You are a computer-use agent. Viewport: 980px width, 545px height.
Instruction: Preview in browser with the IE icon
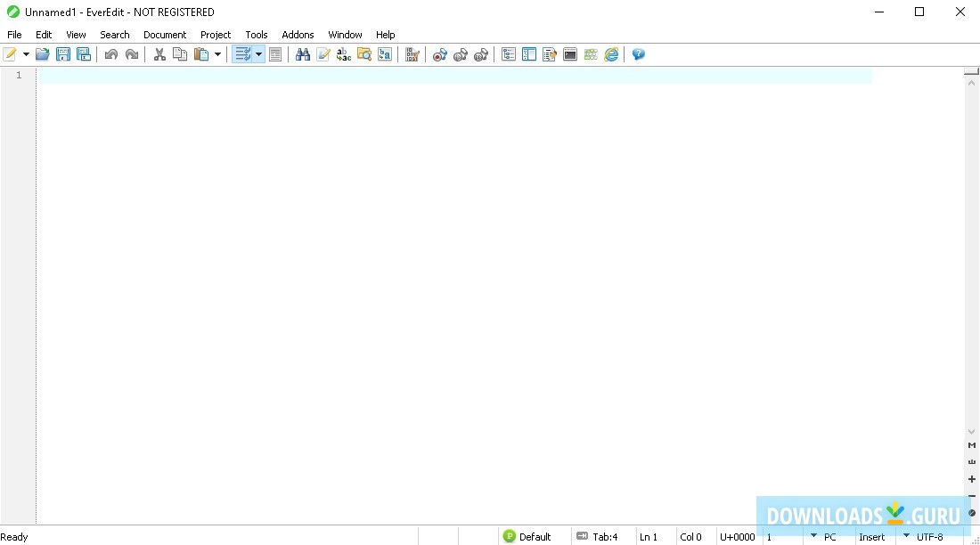[x=611, y=54]
